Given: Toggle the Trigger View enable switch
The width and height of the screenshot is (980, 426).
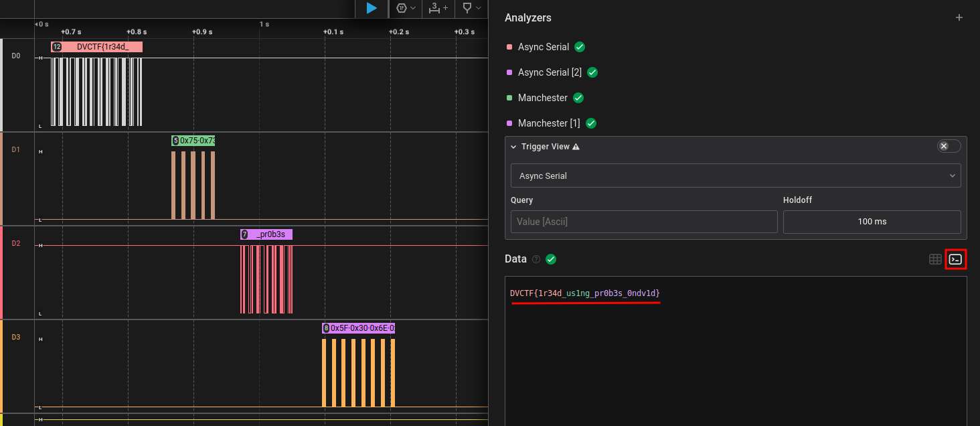Looking at the screenshot, I should [x=949, y=146].
